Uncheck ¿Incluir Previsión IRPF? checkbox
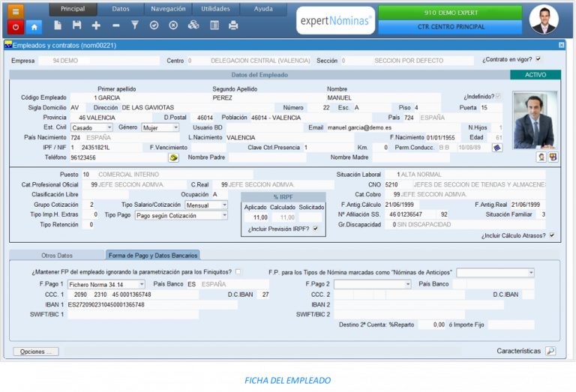Viewport: 576px width, 392px height. click(x=316, y=229)
